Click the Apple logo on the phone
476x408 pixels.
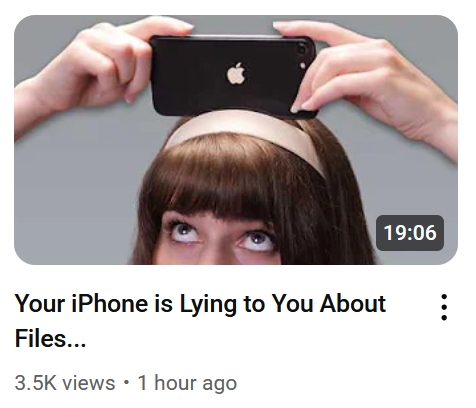(x=236, y=73)
